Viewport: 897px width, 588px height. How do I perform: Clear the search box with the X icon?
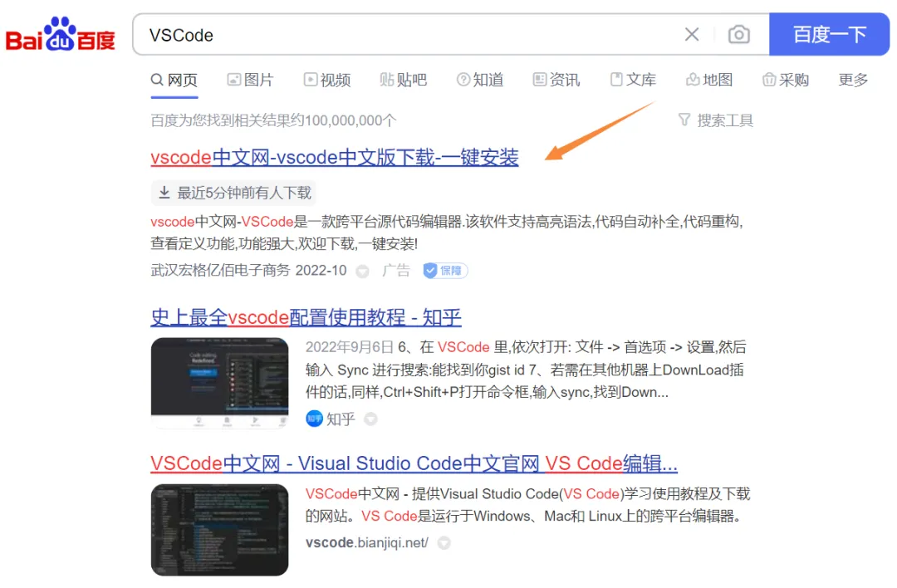click(692, 35)
